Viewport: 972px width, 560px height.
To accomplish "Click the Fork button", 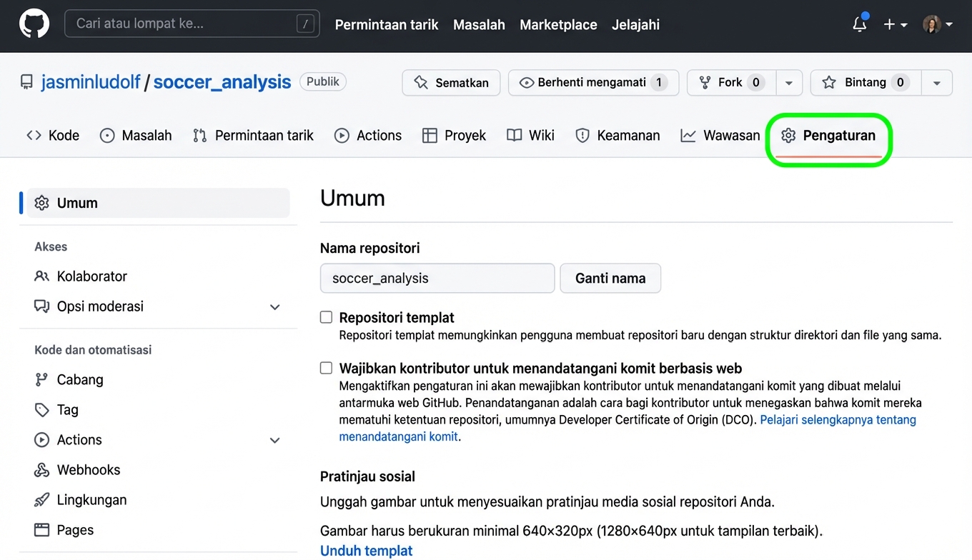I will tap(730, 82).
